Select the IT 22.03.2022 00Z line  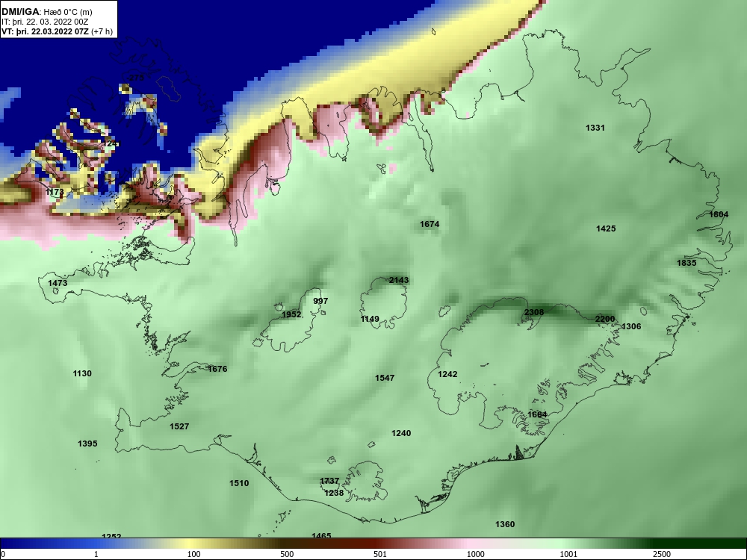(46, 22)
